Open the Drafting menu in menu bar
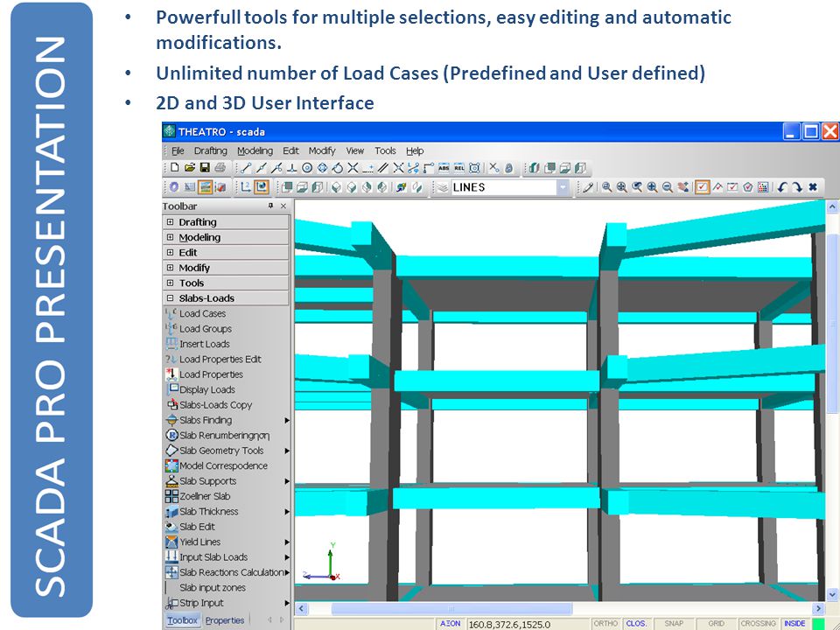 [x=211, y=151]
